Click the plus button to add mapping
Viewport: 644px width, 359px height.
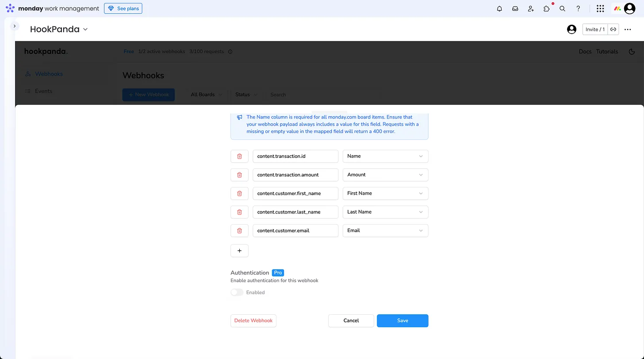[239, 251]
